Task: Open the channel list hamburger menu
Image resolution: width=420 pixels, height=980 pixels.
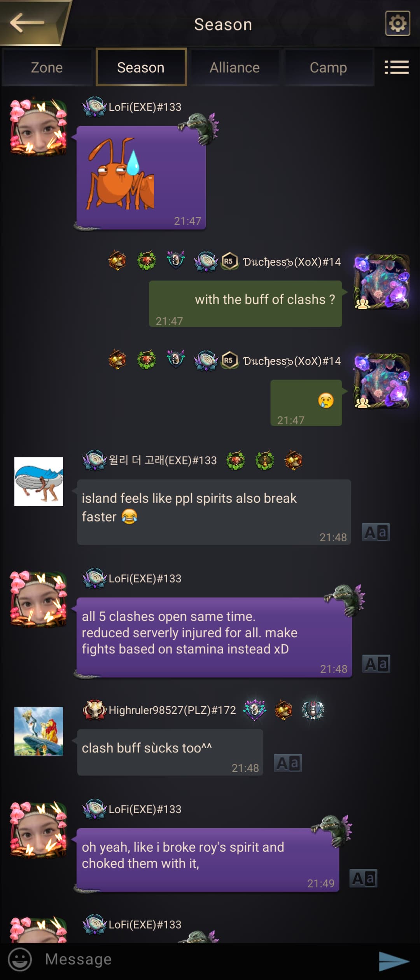Action: tap(397, 67)
